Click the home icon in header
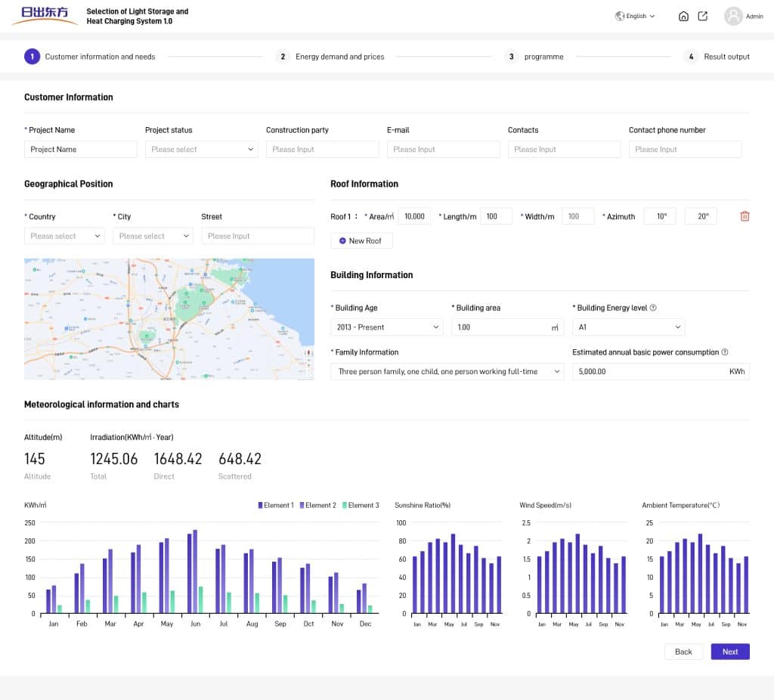774x700 pixels. pyautogui.click(x=683, y=16)
